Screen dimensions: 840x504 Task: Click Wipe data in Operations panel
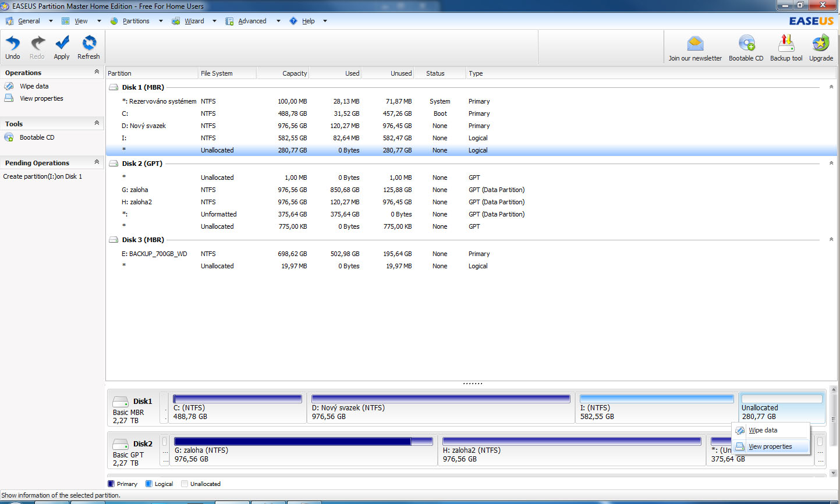click(34, 86)
